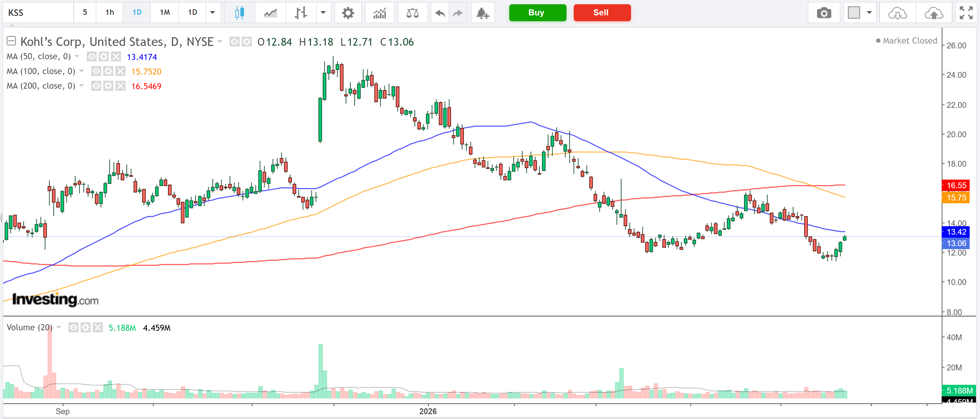Click the 13.06 last price label

coord(956,243)
